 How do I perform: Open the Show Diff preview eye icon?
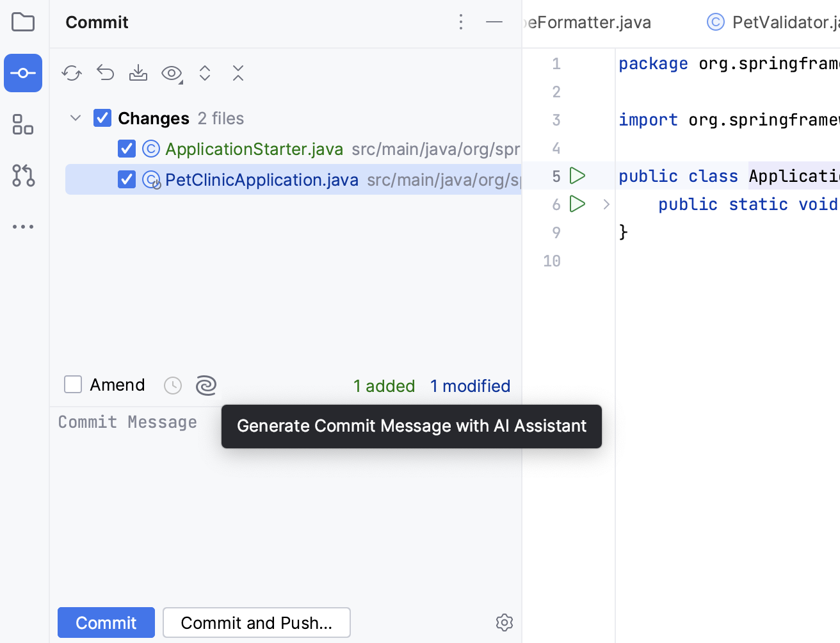click(172, 73)
